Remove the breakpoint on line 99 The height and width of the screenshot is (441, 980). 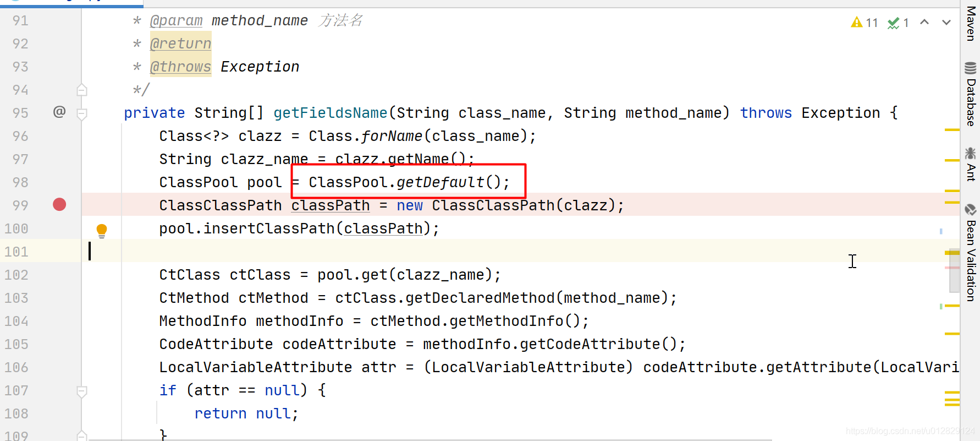[x=59, y=205]
